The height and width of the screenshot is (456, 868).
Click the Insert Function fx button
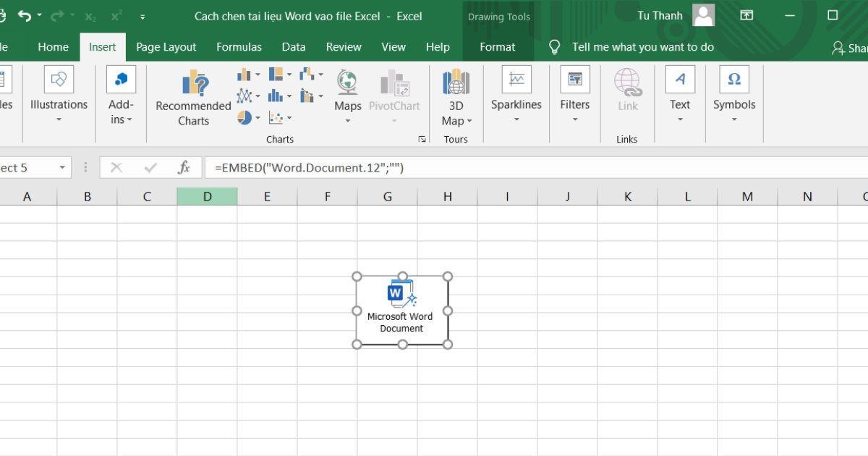(x=185, y=167)
